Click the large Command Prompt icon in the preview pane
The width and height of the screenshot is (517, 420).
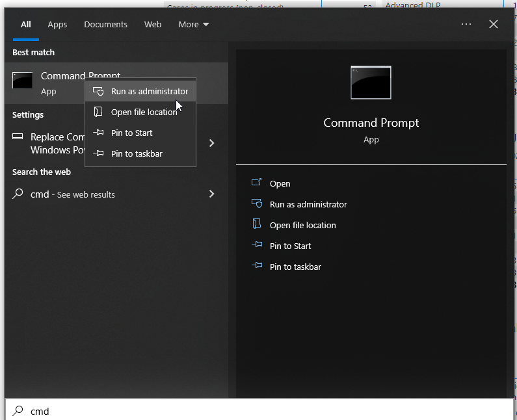click(371, 83)
